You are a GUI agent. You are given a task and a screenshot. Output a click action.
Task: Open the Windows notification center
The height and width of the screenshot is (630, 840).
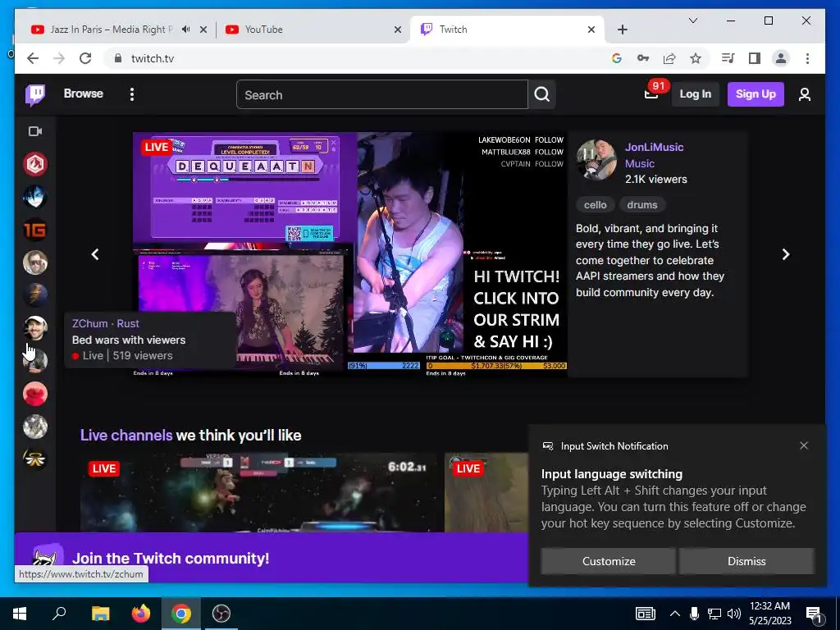(814, 614)
